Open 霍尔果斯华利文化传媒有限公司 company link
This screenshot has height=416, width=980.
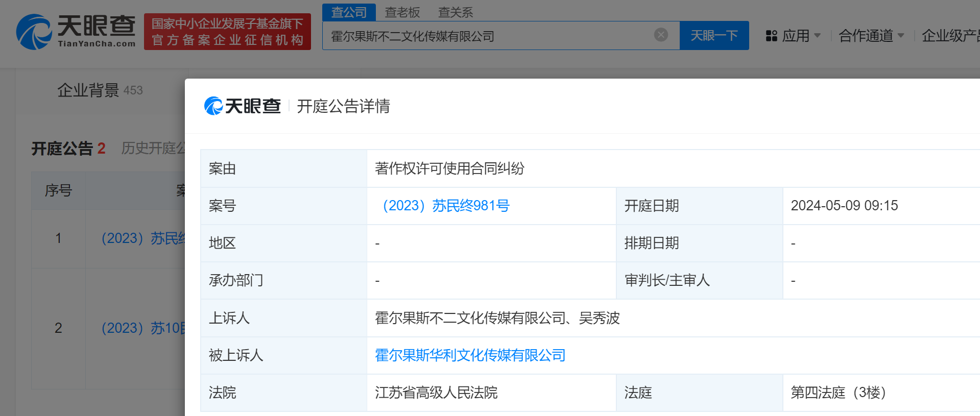470,355
